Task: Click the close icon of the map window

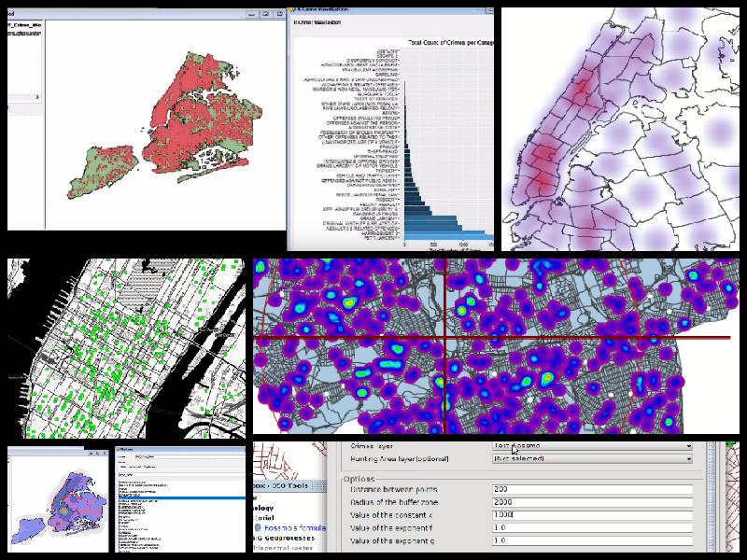Action: click(x=278, y=15)
